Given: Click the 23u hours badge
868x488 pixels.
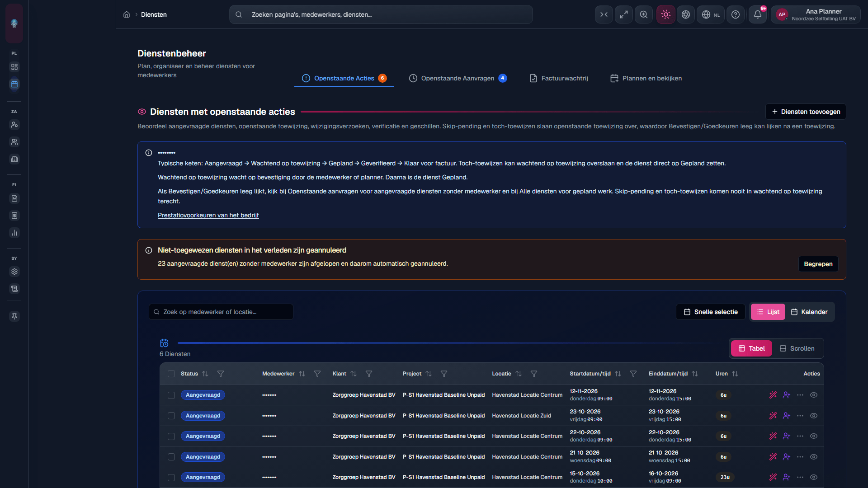Looking at the screenshot, I should pyautogui.click(x=725, y=477).
